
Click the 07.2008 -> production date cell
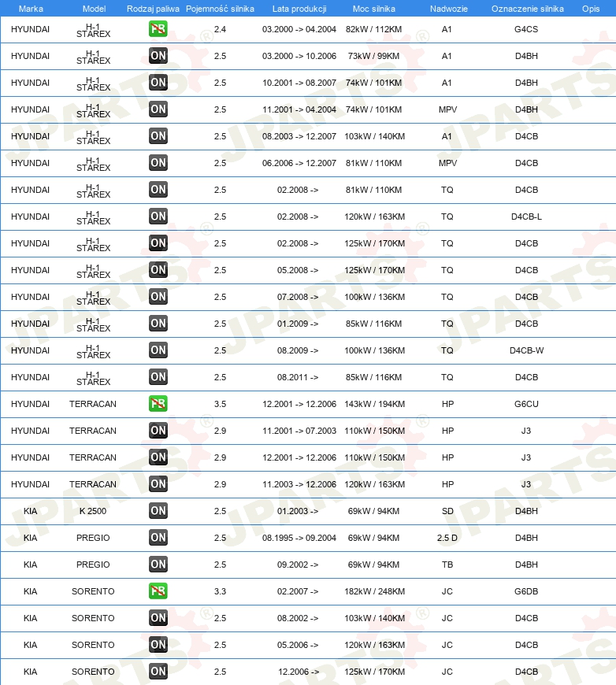pos(298,297)
